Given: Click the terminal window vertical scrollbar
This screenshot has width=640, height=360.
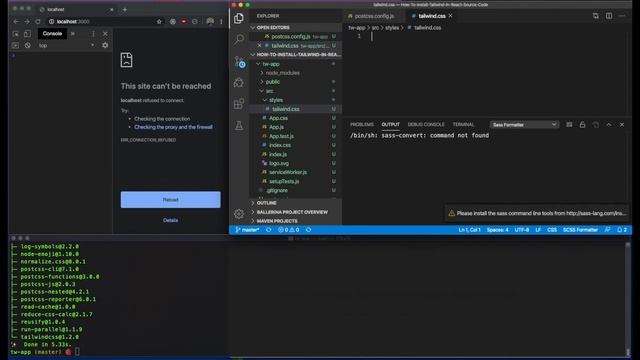Looking at the screenshot, I should point(628,298).
